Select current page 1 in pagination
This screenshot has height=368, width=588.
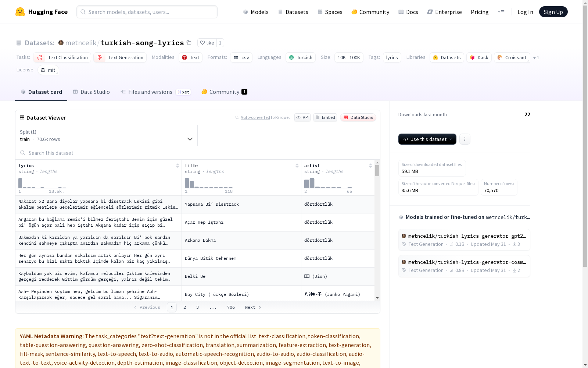click(172, 307)
